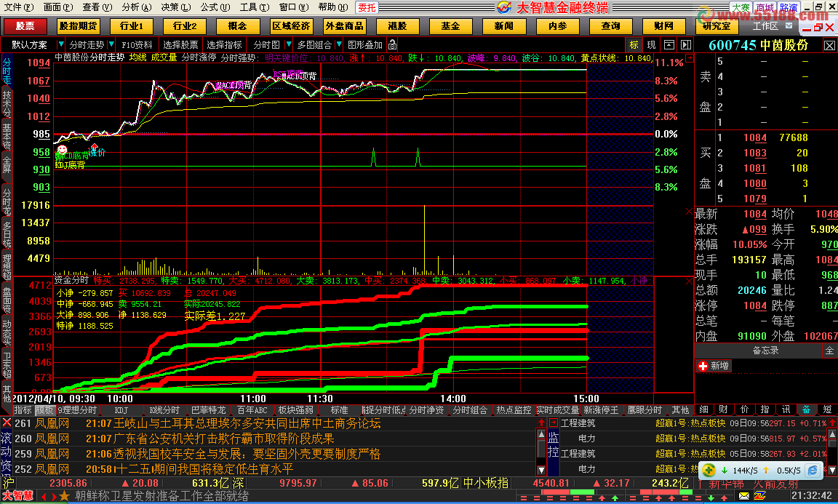The width and height of the screenshot is (838, 504).
Task: Click the yellow star icon in status bar
Action: pos(64,497)
